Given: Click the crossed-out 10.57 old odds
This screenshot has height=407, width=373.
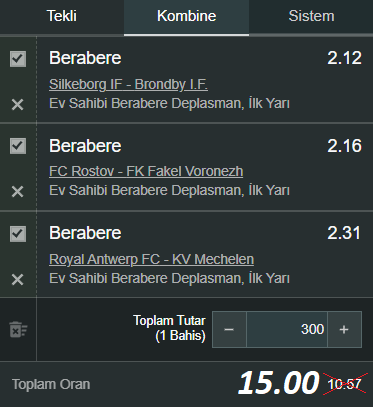Looking at the screenshot, I should point(345,384).
